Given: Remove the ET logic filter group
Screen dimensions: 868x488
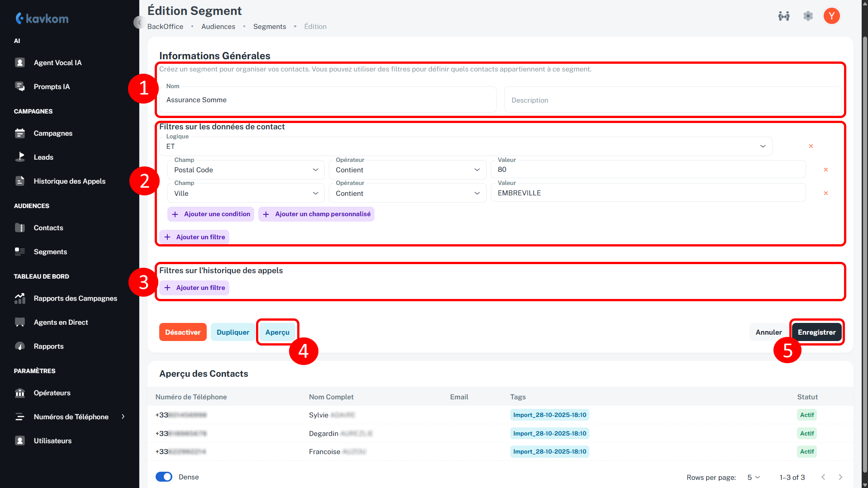Looking at the screenshot, I should pyautogui.click(x=811, y=146).
